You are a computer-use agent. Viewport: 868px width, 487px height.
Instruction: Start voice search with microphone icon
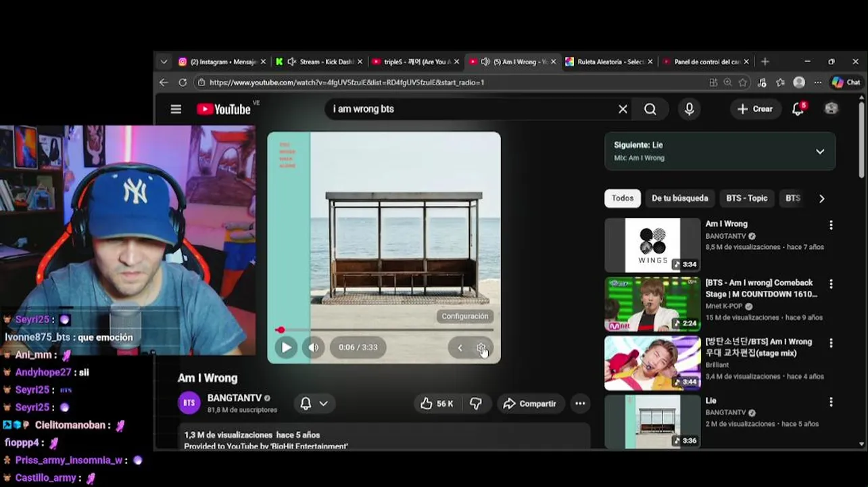[x=689, y=109]
